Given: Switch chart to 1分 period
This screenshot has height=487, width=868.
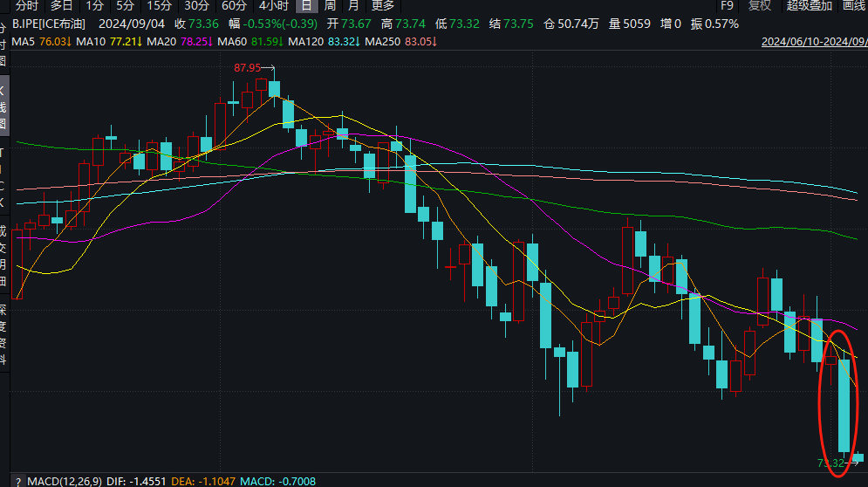Looking at the screenshot, I should [94, 5].
